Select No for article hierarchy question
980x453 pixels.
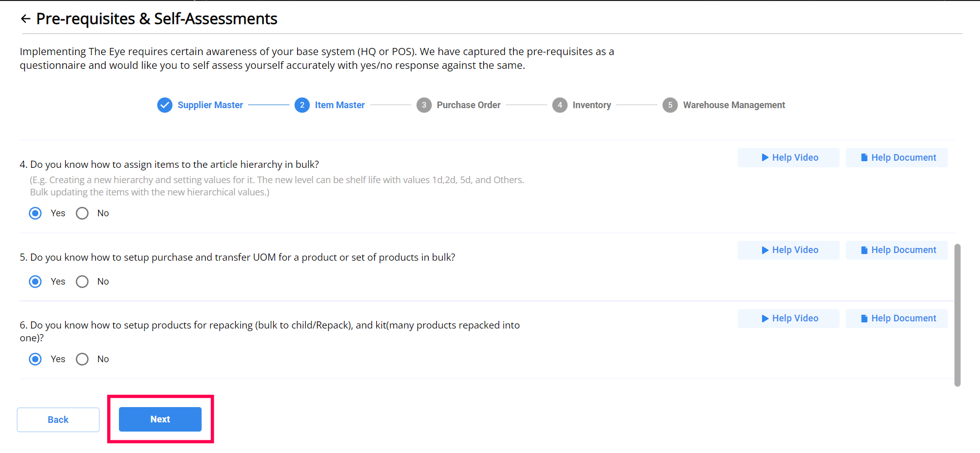pos(82,213)
